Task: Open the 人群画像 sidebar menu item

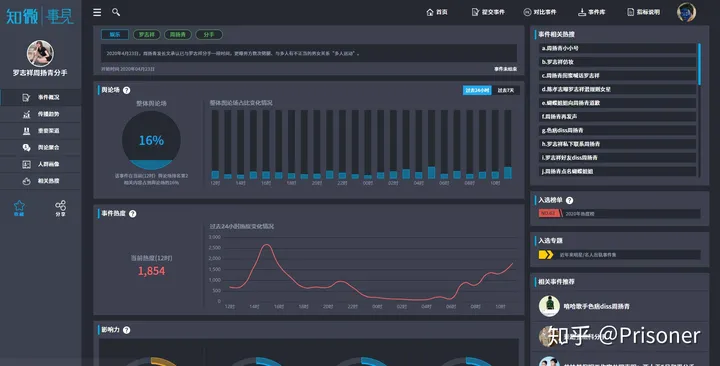Action: click(41, 164)
